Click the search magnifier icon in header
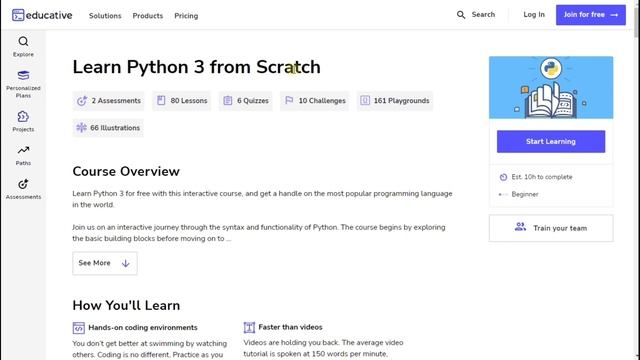This screenshot has width=640, height=360. point(461,15)
